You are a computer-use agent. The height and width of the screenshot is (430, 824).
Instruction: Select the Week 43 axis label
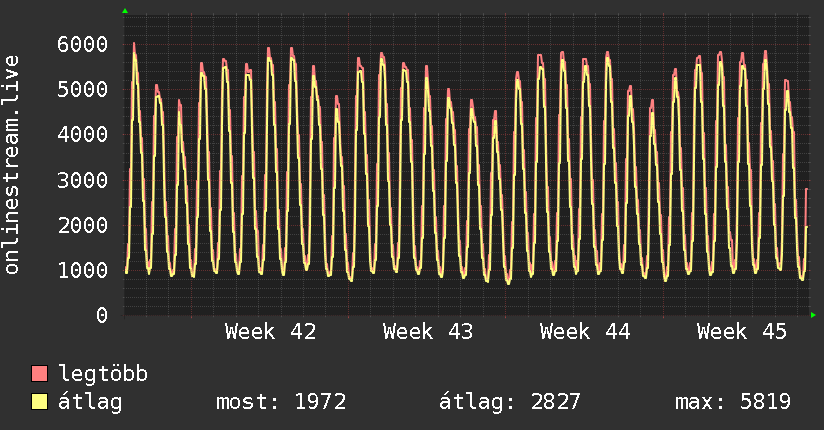[x=428, y=332]
